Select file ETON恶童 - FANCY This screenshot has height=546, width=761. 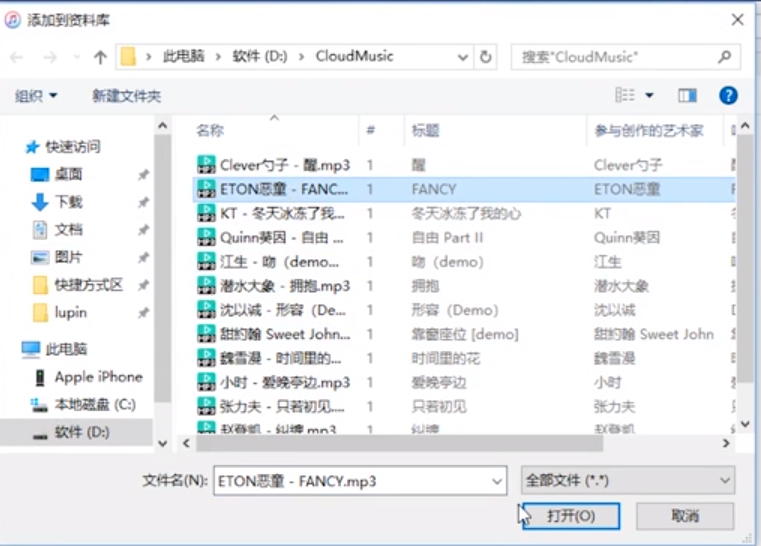284,189
